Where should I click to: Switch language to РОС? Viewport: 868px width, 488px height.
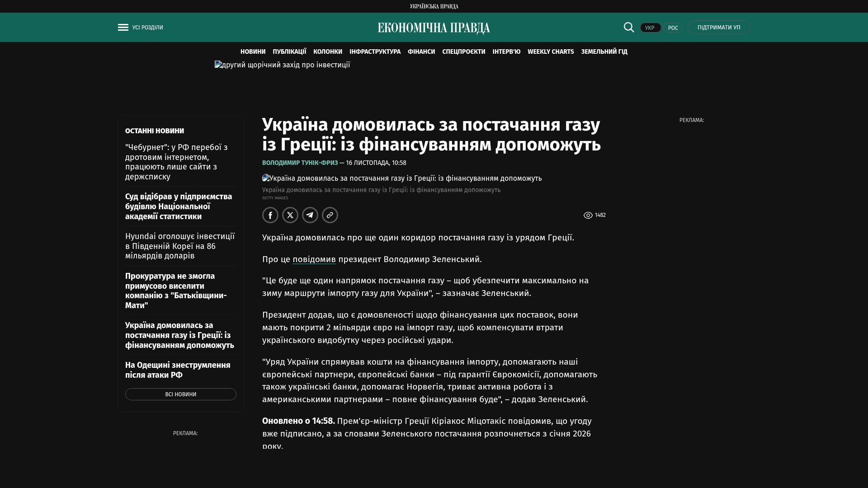coord(673,28)
